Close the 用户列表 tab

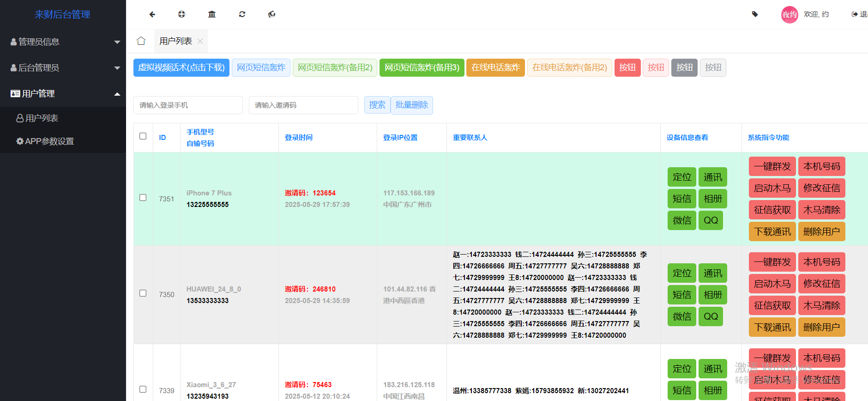[200, 41]
